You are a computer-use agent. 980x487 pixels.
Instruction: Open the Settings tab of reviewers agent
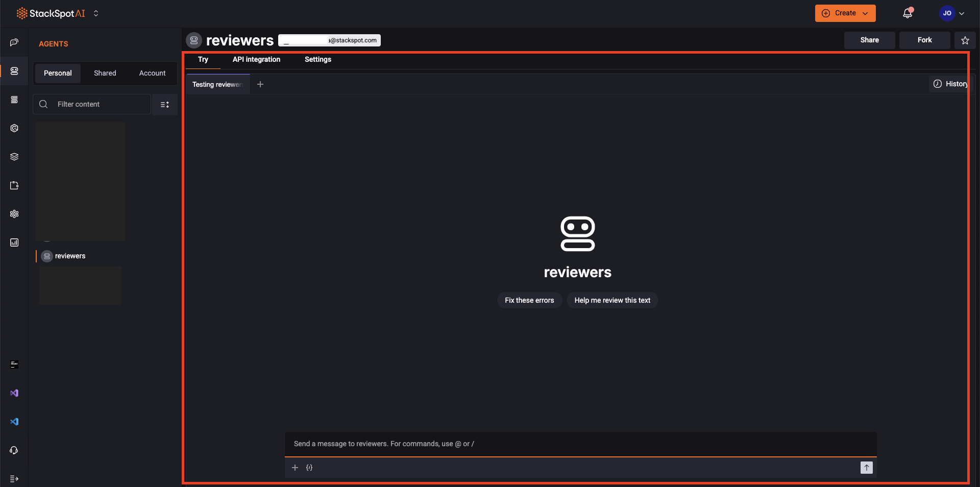317,60
